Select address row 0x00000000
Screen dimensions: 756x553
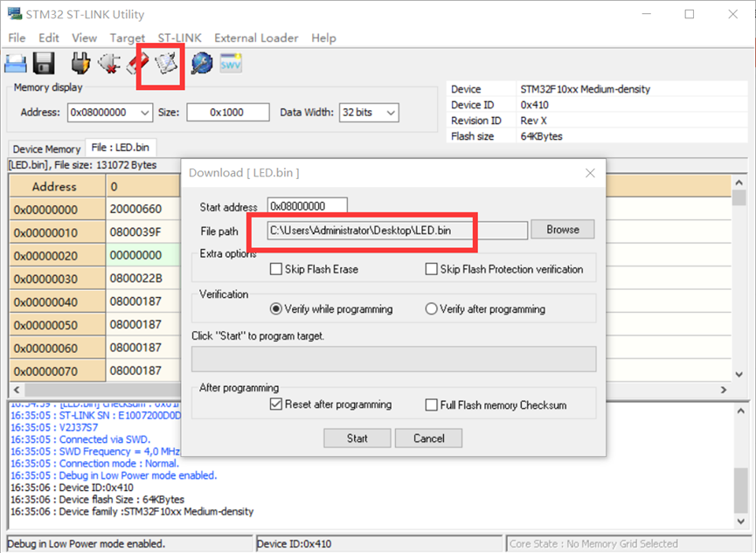coord(57,210)
